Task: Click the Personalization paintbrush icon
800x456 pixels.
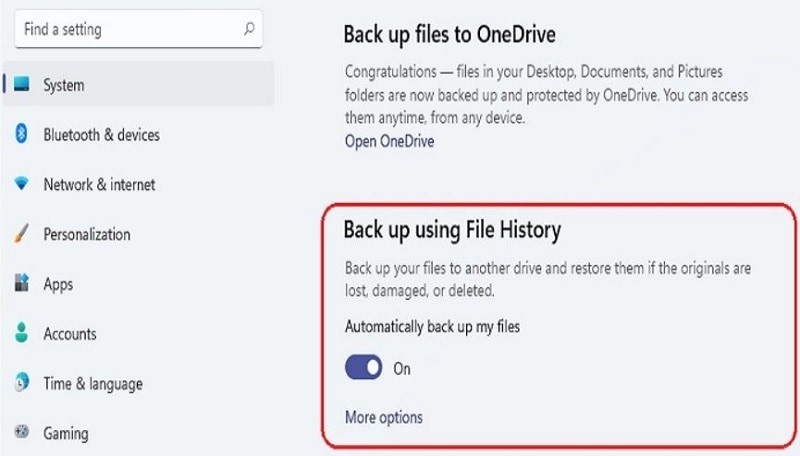Action: click(22, 234)
